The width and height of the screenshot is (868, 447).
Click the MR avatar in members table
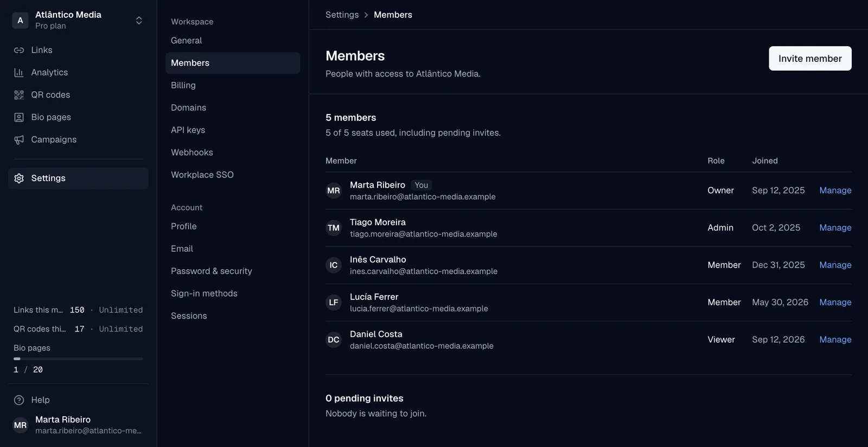point(334,190)
